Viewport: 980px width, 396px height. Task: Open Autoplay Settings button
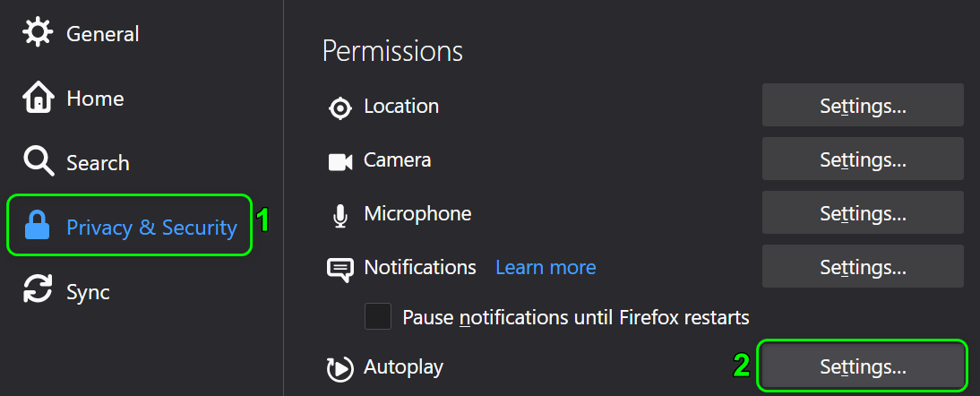(x=863, y=366)
